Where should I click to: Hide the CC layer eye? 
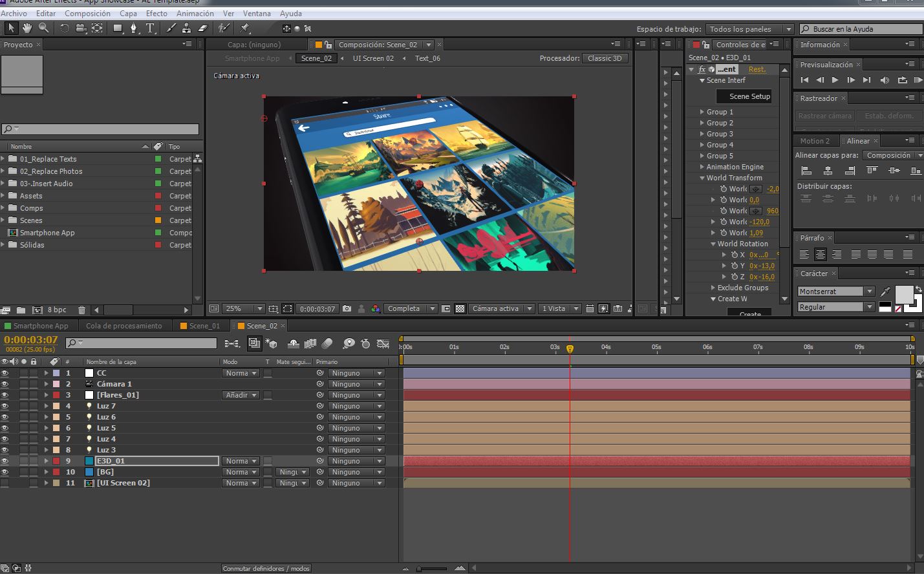click(x=5, y=373)
